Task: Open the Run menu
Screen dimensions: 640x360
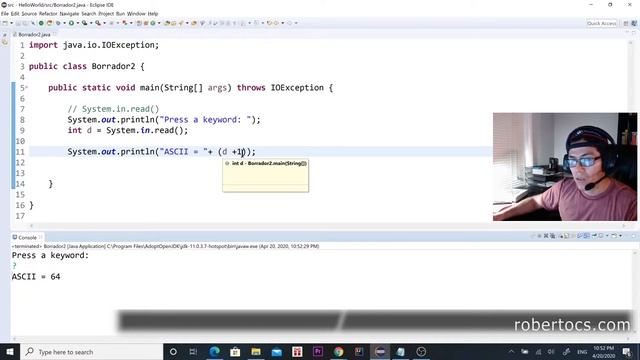Action: tap(120, 13)
